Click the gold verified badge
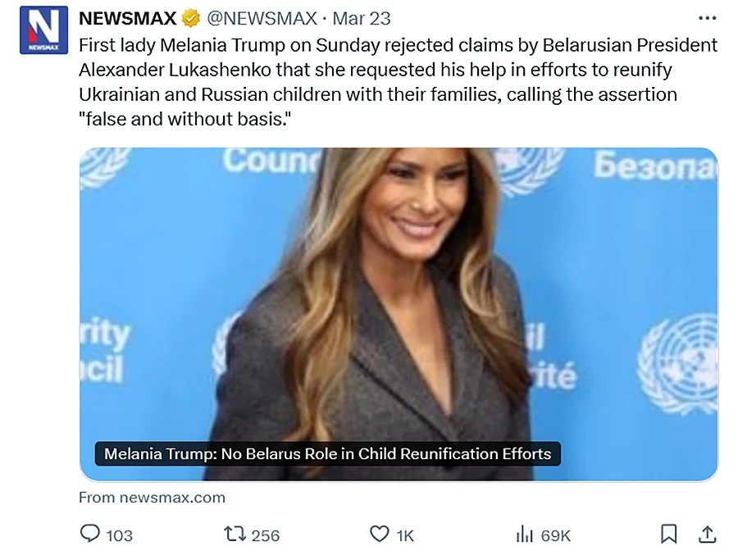Viewport: 738px width, 560px height. tap(190, 18)
